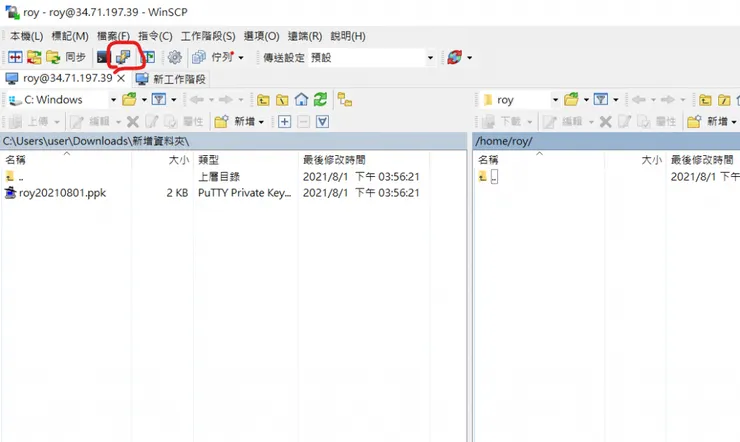Image resolution: width=740 pixels, height=442 pixels.
Task: Open the 檔案(F) menu
Action: pyautogui.click(x=113, y=36)
